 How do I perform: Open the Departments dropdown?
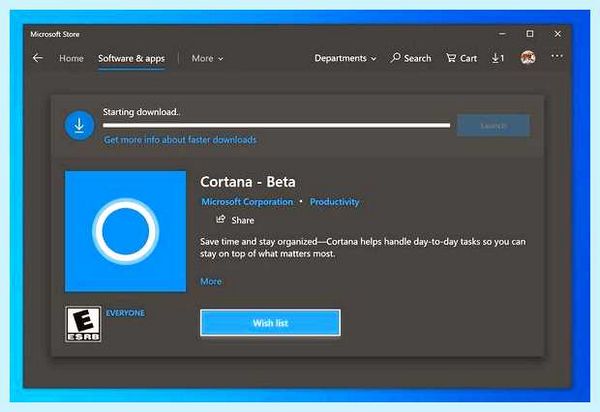345,58
